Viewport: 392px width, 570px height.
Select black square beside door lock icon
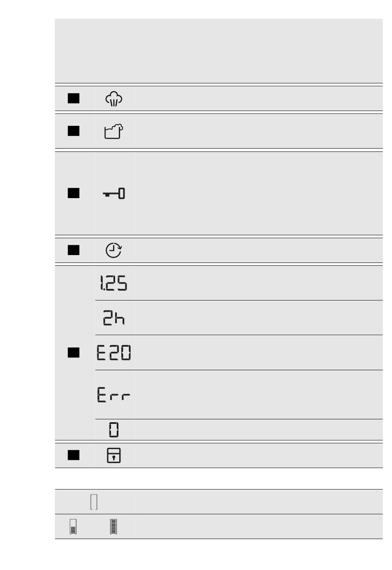(x=73, y=455)
